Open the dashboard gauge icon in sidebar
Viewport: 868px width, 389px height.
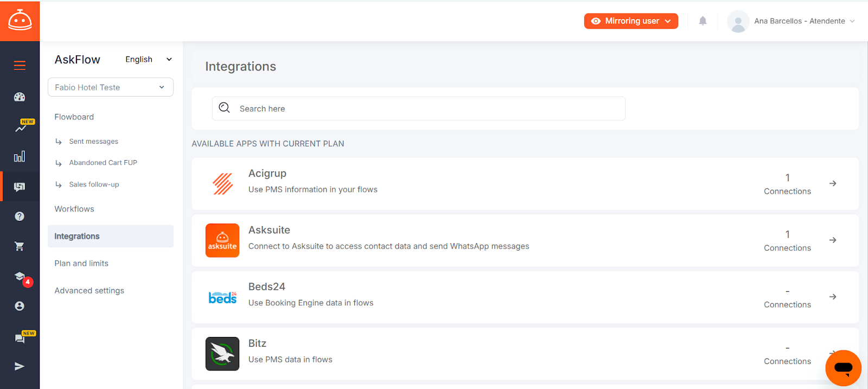[x=20, y=97]
